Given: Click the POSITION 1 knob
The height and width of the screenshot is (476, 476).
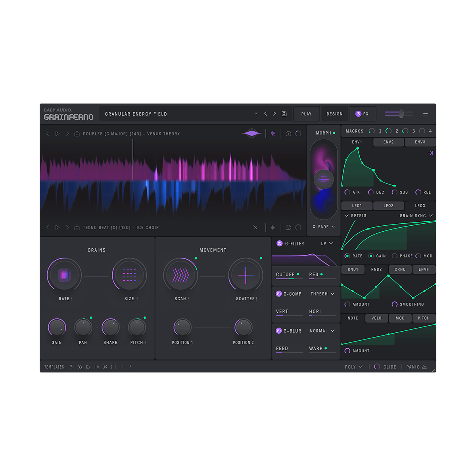Looking at the screenshot, I should pos(182,328).
